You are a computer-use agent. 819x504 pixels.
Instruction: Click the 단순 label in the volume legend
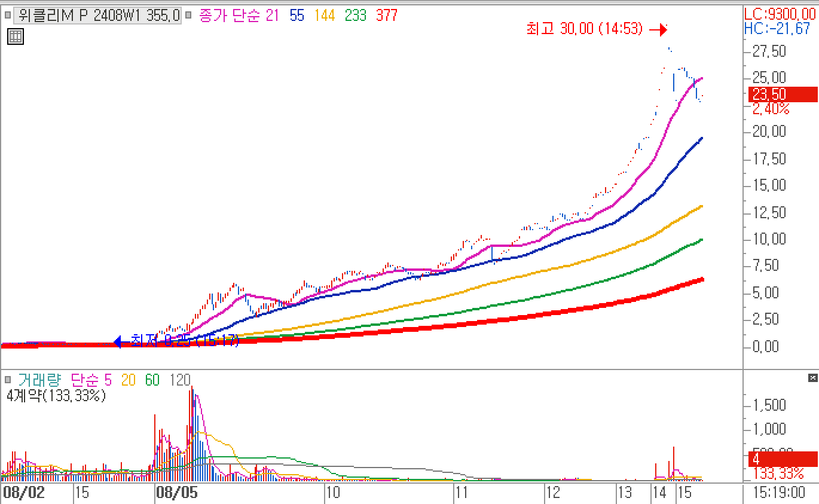pyautogui.click(x=85, y=380)
